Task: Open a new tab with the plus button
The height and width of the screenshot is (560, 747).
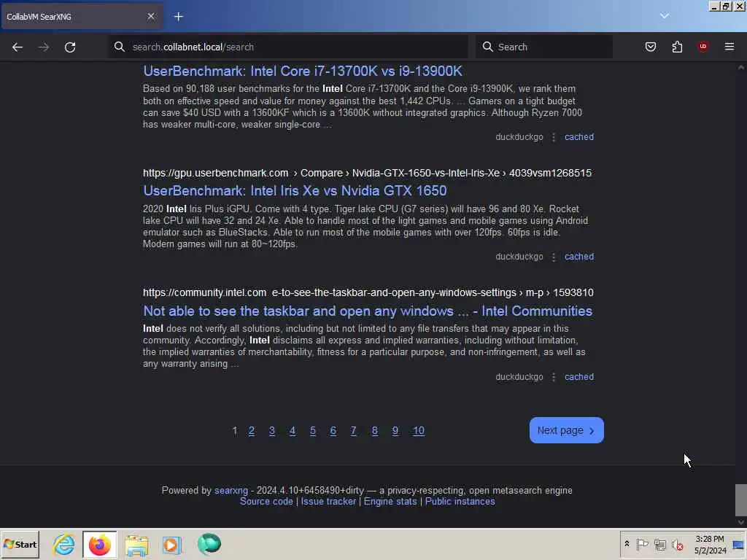Action: click(x=178, y=16)
